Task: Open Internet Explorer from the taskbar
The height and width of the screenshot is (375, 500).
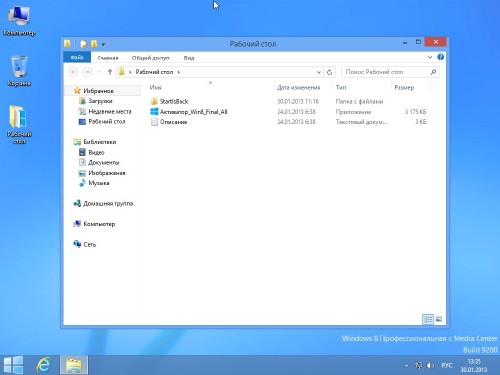Action: tap(43, 365)
